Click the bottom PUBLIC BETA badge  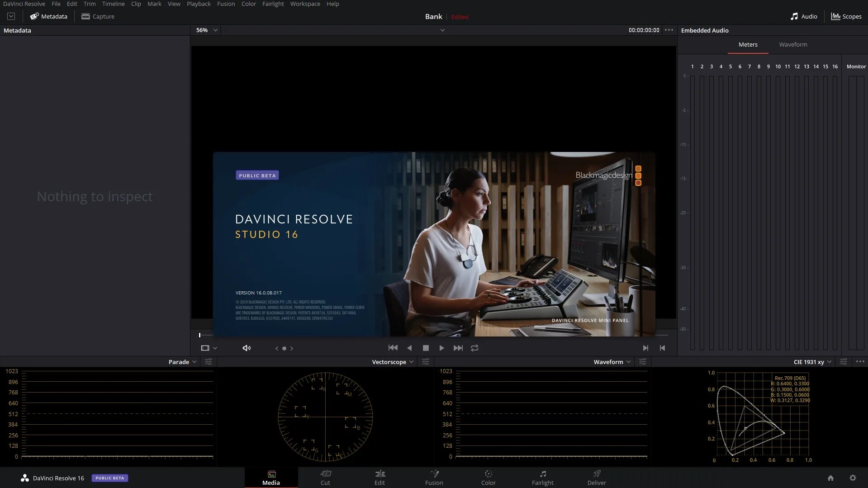(110, 478)
